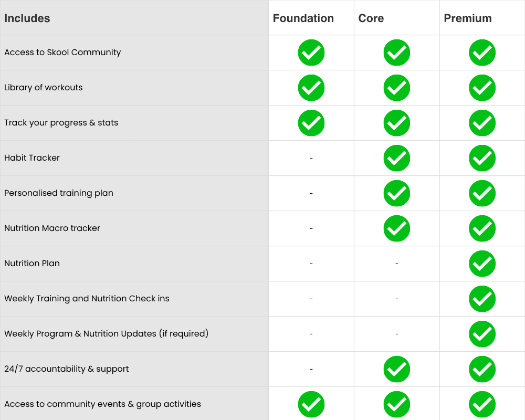Click Foundation checkmark for Library of workouts
This screenshot has height=420, width=525.
click(311, 88)
